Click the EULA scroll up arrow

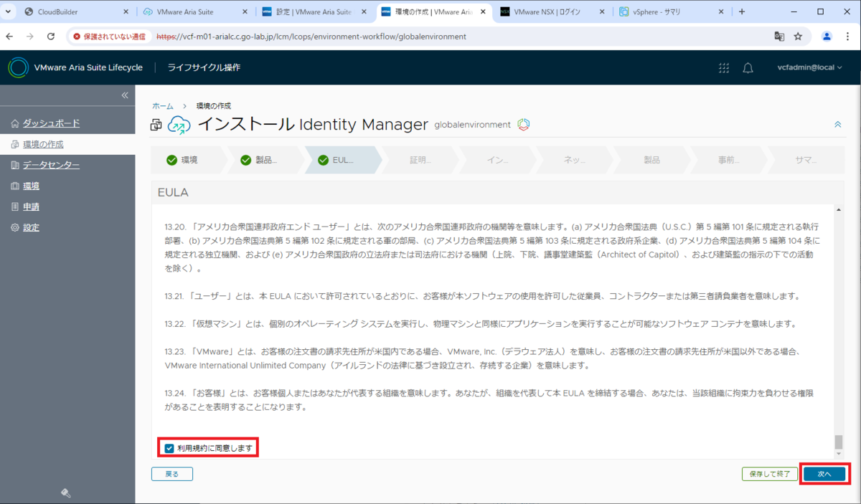pos(838,209)
